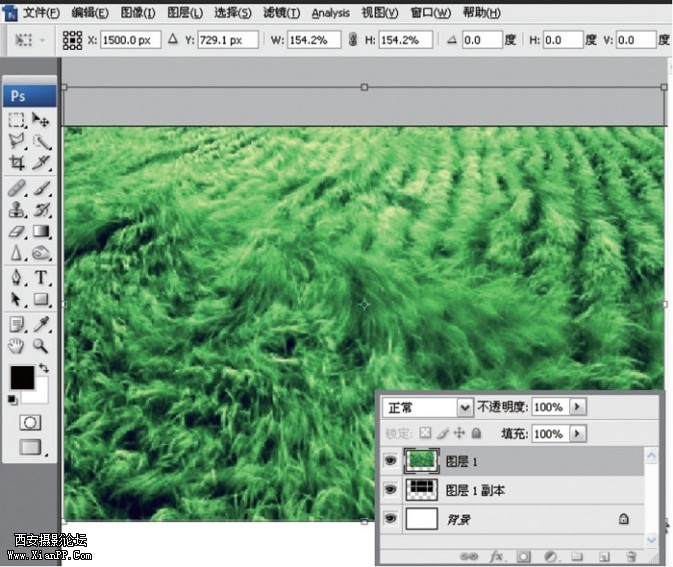The height and width of the screenshot is (567, 673).
Task: Open the 图像(I) menu
Action: (138, 13)
